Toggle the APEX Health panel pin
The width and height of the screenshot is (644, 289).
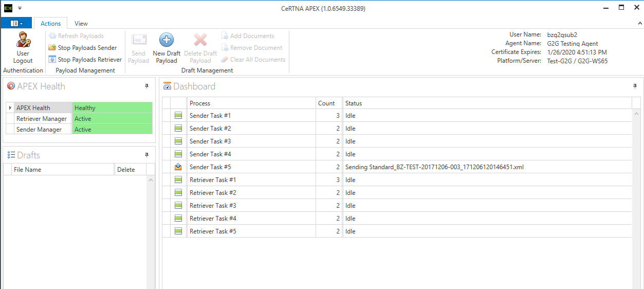tap(146, 86)
